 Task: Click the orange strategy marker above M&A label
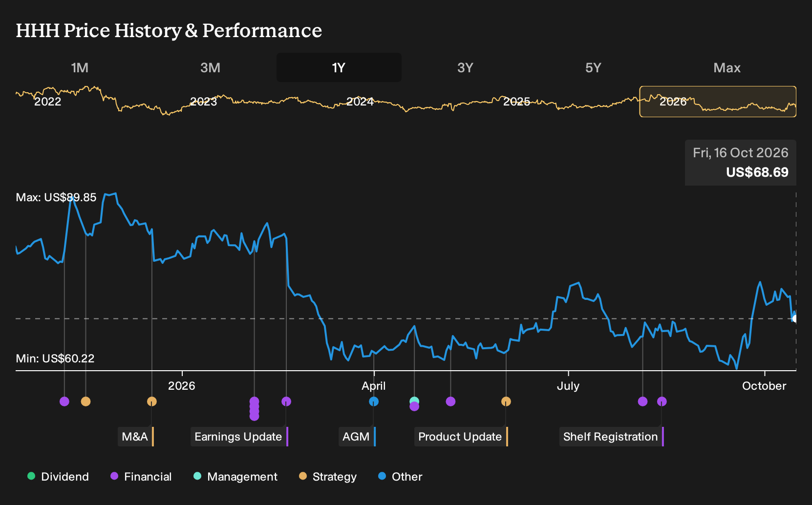click(x=152, y=401)
